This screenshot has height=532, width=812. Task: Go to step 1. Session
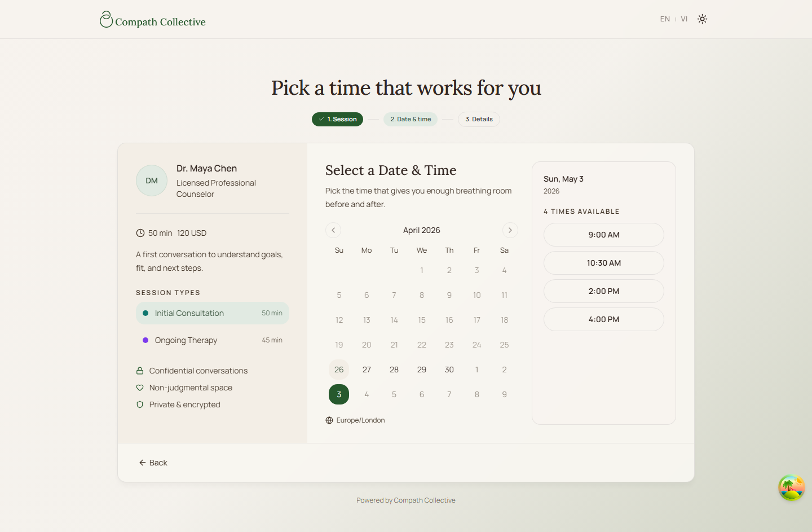(x=337, y=119)
